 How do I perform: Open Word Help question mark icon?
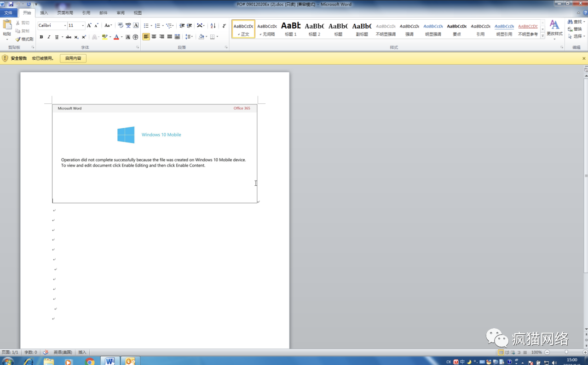pos(584,13)
